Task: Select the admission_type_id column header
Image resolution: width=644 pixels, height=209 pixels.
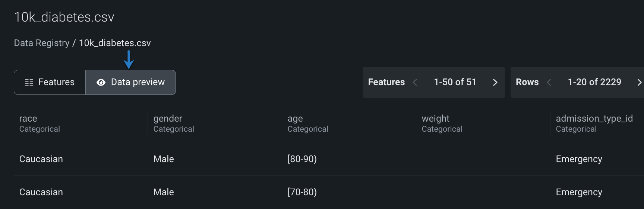Action: pyautogui.click(x=594, y=119)
